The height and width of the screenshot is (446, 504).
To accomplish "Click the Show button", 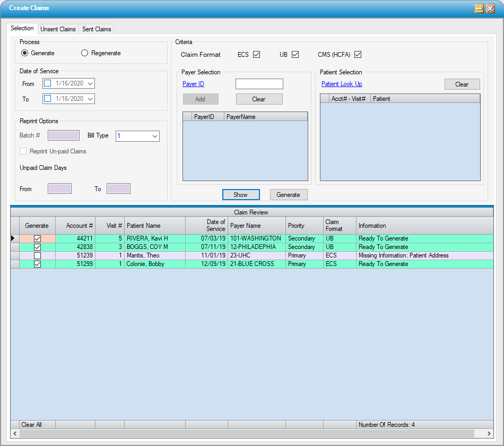I will pos(240,195).
